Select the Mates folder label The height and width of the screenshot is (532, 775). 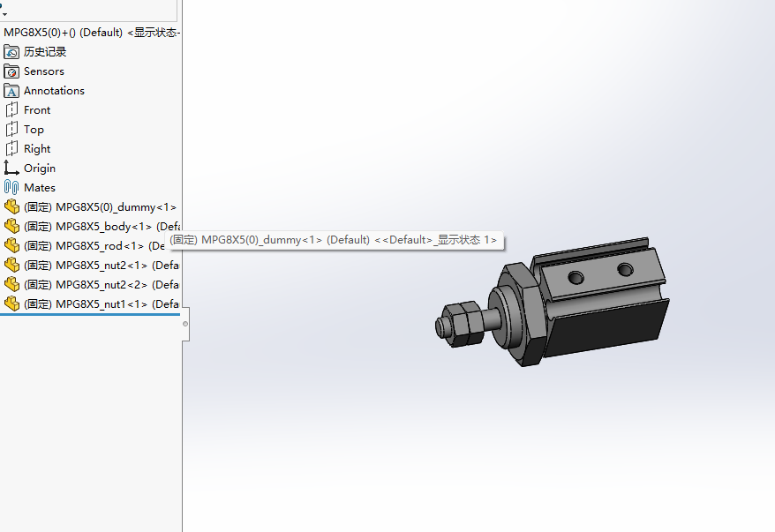40,188
